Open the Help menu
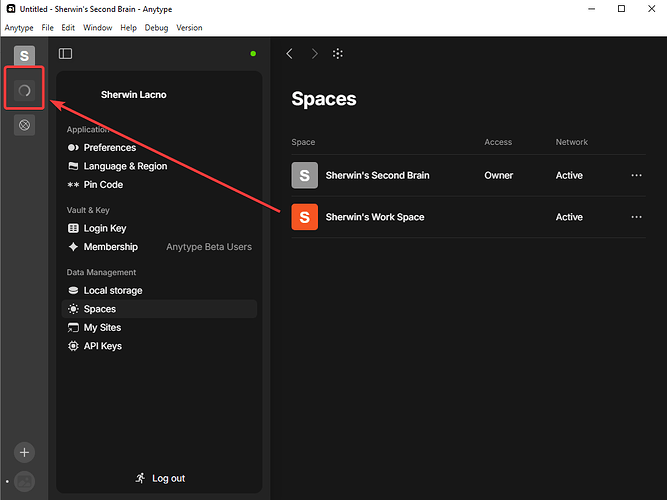The height and width of the screenshot is (500, 667). [128, 28]
